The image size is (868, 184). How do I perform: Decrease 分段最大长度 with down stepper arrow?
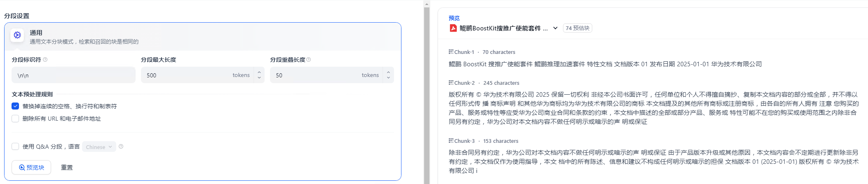(x=259, y=78)
